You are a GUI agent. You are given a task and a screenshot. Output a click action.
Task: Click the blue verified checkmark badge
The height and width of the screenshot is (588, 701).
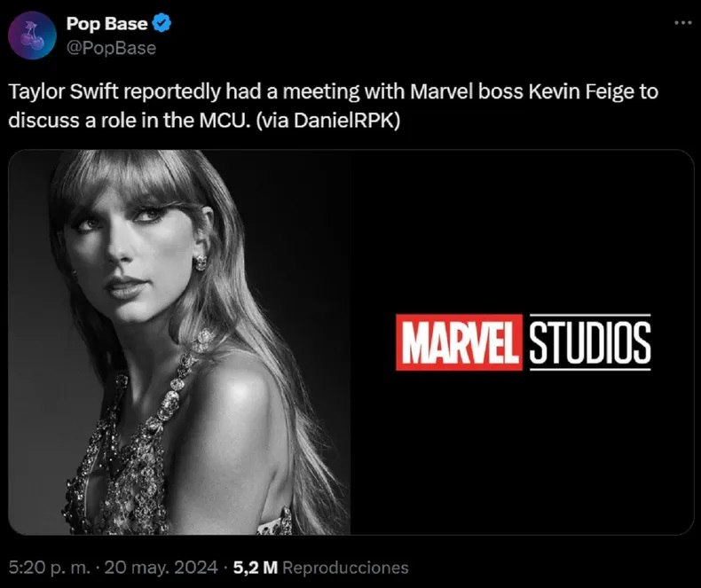click(x=162, y=25)
